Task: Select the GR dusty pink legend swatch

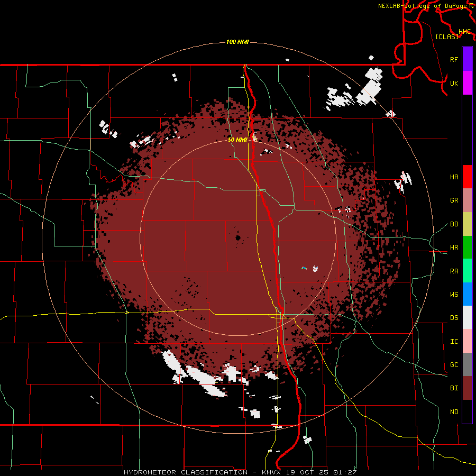Action: (x=467, y=200)
